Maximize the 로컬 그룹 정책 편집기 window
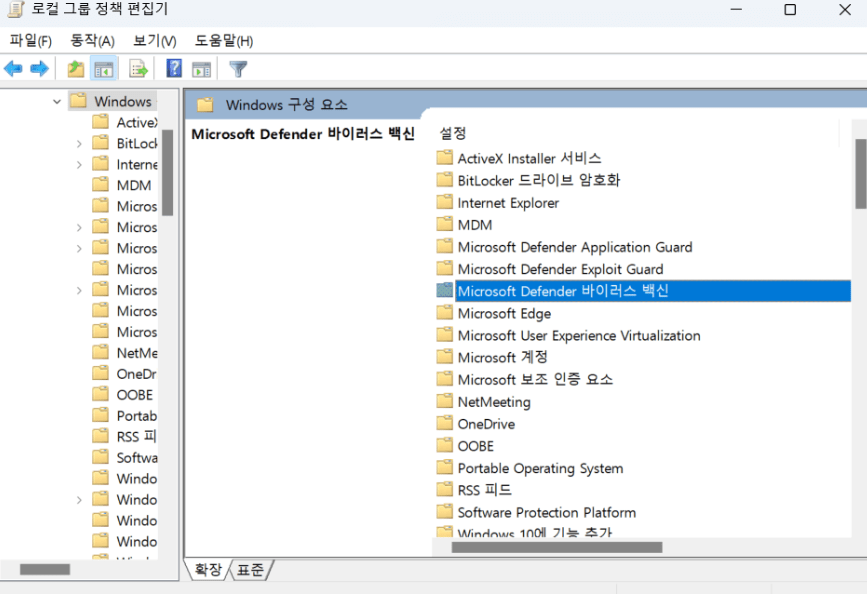867x594 pixels. [x=790, y=9]
